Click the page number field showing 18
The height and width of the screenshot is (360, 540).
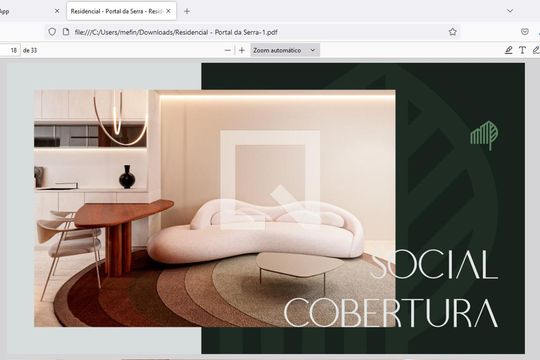(x=10, y=50)
